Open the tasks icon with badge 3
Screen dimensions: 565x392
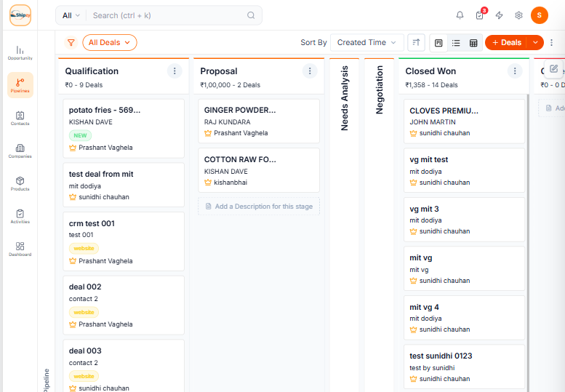click(480, 15)
